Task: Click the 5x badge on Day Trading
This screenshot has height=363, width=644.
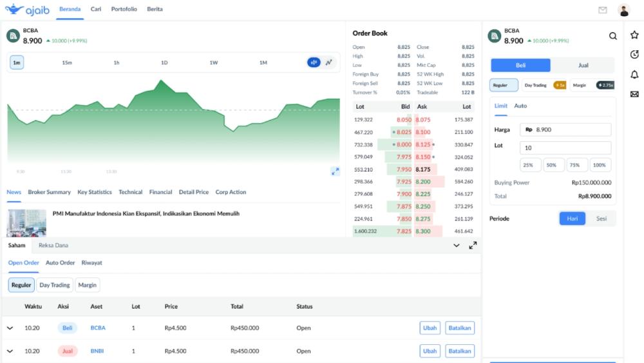Action: coord(560,85)
